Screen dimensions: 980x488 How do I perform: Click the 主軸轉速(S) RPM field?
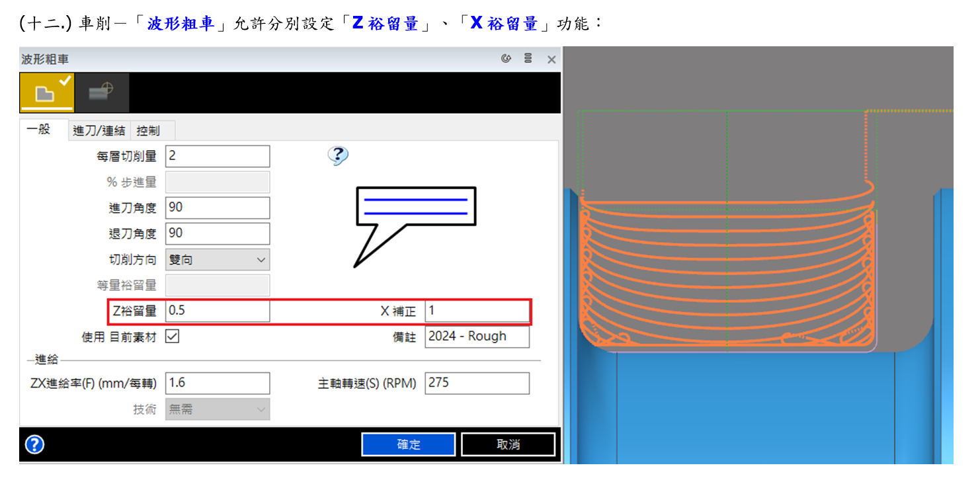(x=476, y=383)
